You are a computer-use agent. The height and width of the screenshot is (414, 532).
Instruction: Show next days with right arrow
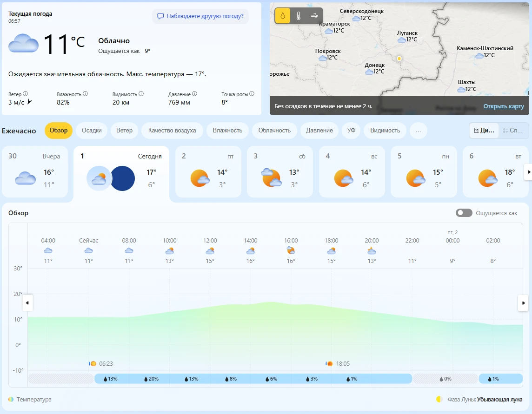point(528,172)
